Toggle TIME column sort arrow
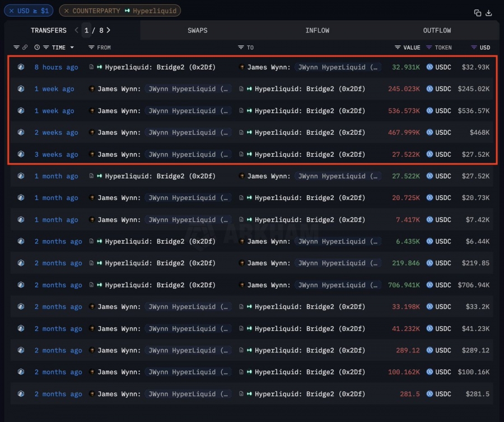Image resolution: width=504 pixels, height=422 pixels. click(72, 48)
